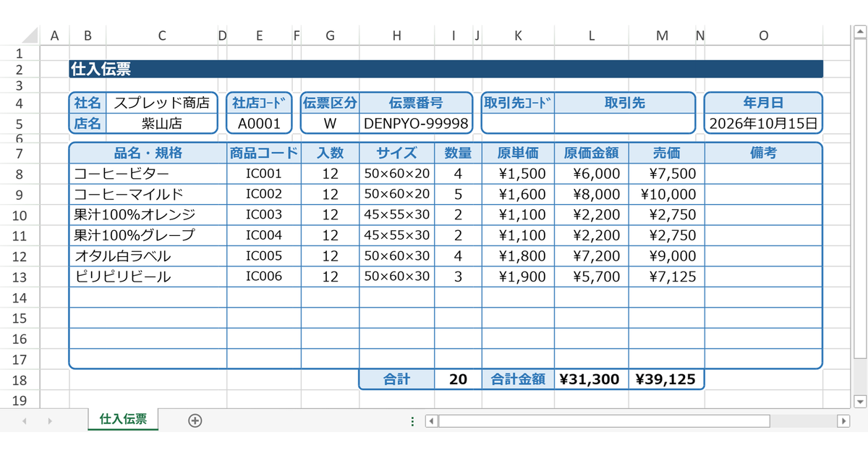Add a new sheet with the plus icon
This screenshot has width=868, height=456.
click(x=195, y=421)
